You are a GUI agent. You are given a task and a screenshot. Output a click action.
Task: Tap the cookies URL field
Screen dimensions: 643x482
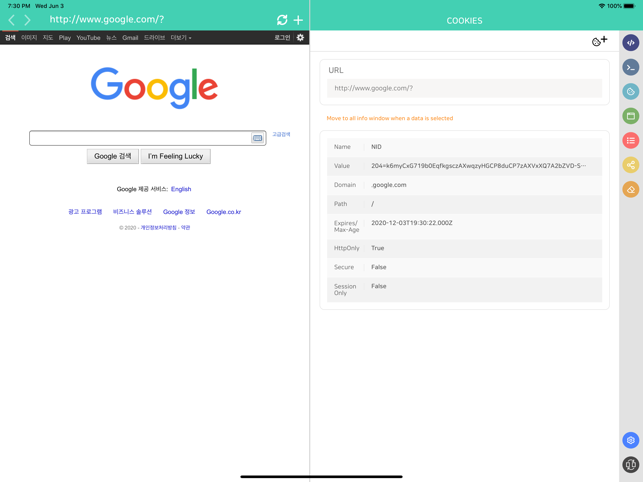click(x=464, y=88)
